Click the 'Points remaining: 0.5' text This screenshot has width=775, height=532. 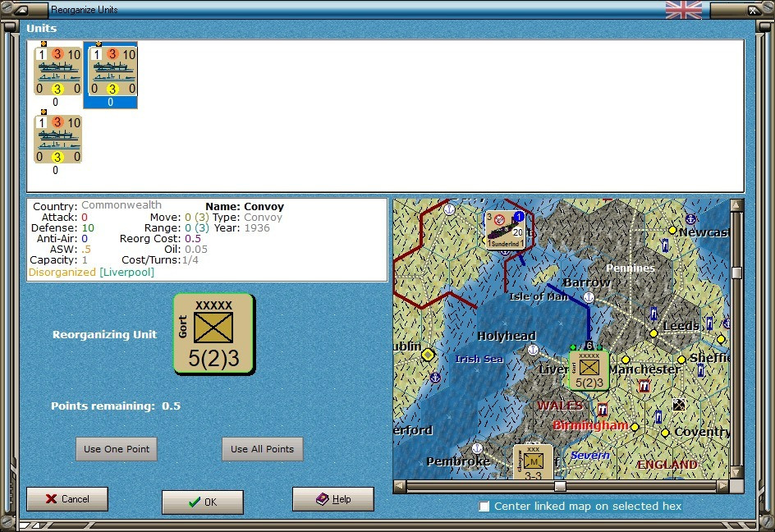tap(116, 406)
